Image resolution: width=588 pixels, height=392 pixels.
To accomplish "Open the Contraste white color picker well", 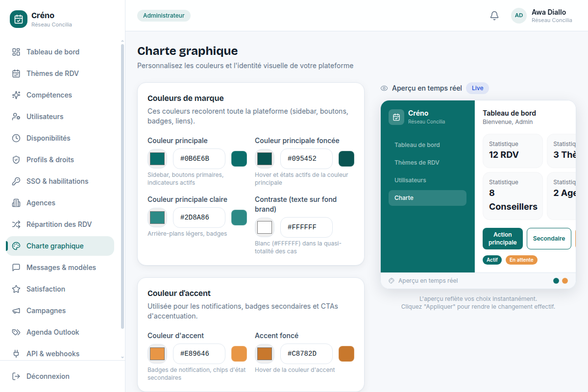I will (265, 227).
